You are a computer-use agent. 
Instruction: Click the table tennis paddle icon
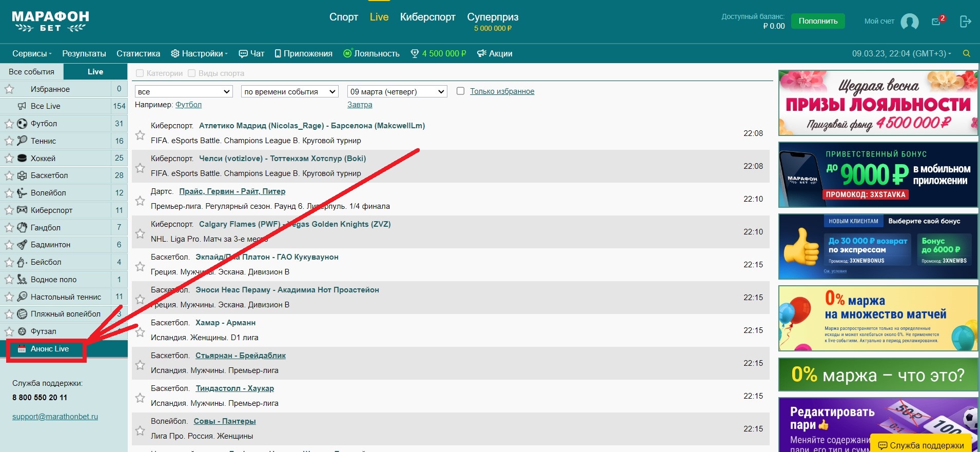pyautogui.click(x=22, y=297)
